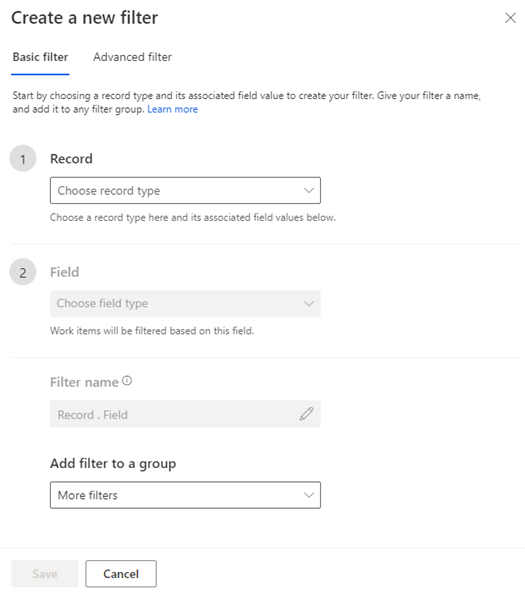Follow the Learn more link

coord(173,109)
